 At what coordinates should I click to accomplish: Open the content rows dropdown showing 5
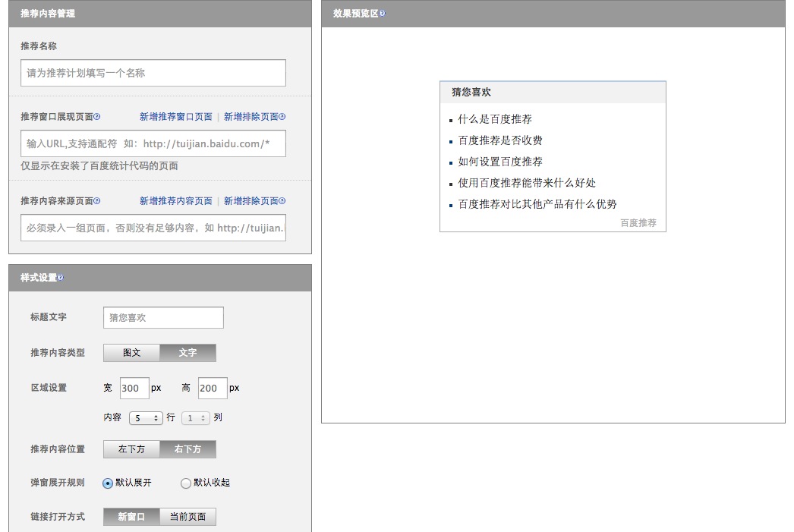pos(146,418)
